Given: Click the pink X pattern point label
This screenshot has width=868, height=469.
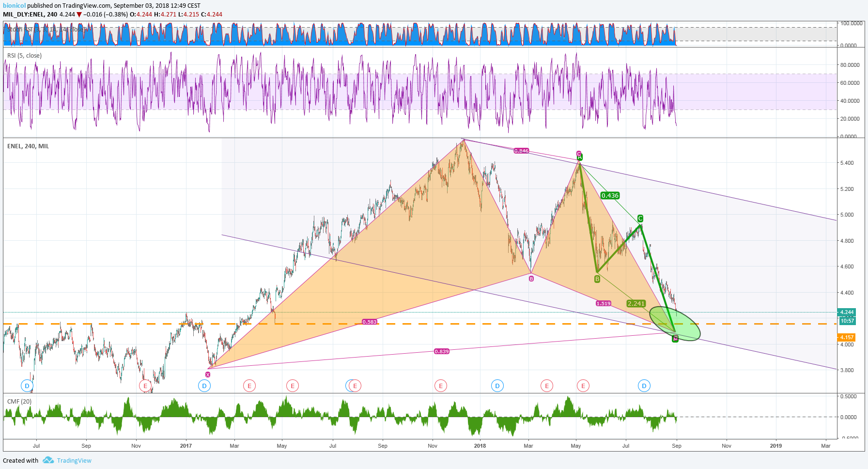Looking at the screenshot, I should tap(208, 375).
